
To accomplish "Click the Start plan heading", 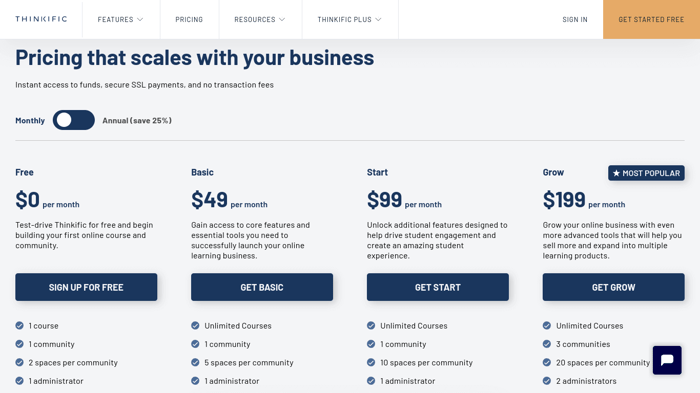I will pyautogui.click(x=377, y=172).
